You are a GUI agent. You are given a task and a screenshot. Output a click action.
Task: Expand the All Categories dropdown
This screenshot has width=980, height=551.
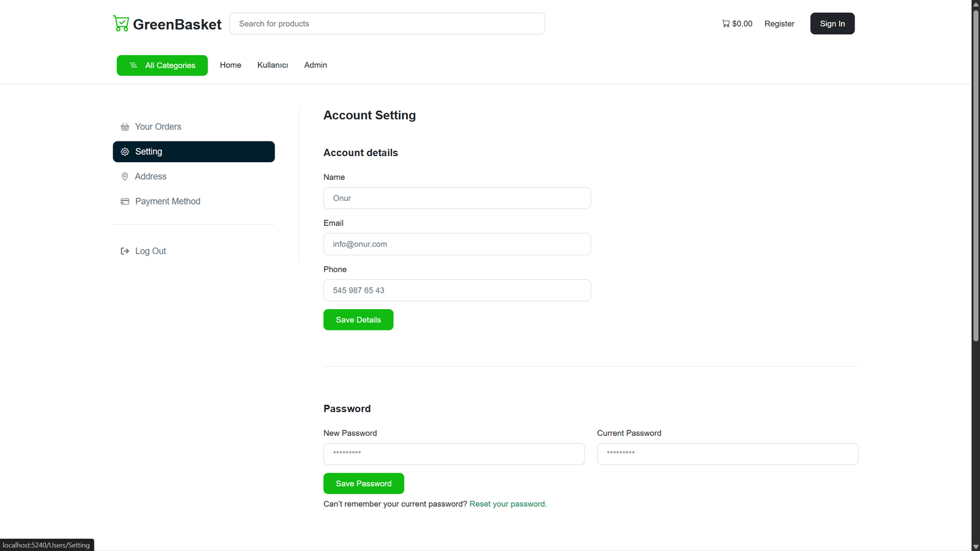tap(162, 66)
